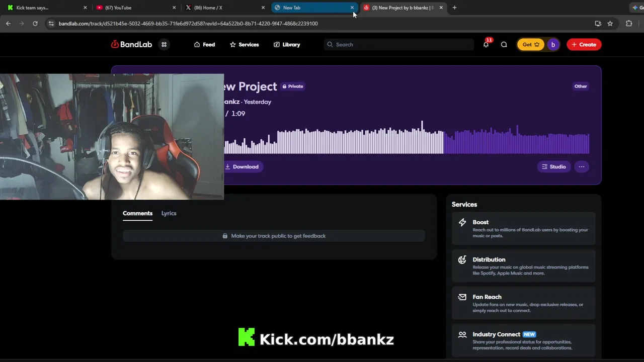Open the track's three-dot options menu
The height and width of the screenshot is (362, 644).
point(582,166)
